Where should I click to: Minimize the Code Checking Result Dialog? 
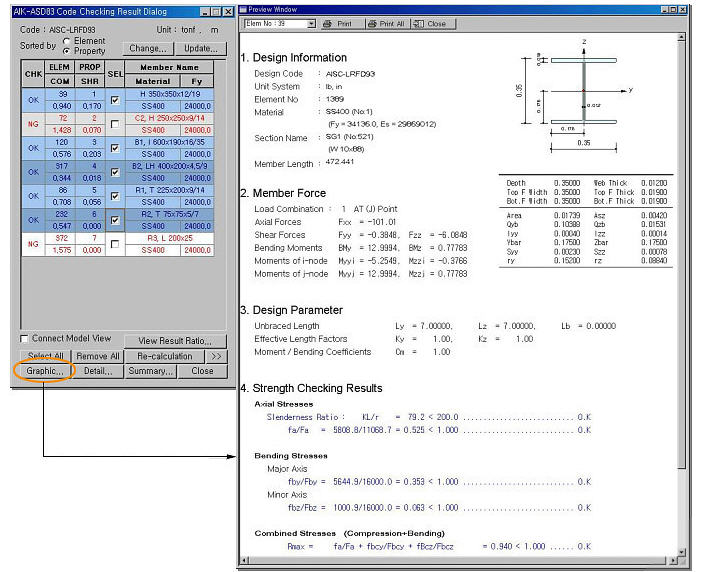click(x=205, y=12)
